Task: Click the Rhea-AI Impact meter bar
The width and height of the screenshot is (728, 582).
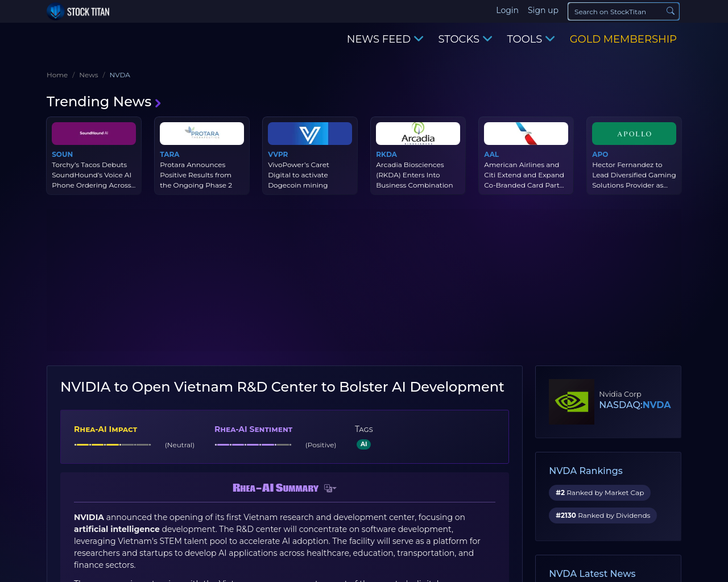Action: click(113, 444)
